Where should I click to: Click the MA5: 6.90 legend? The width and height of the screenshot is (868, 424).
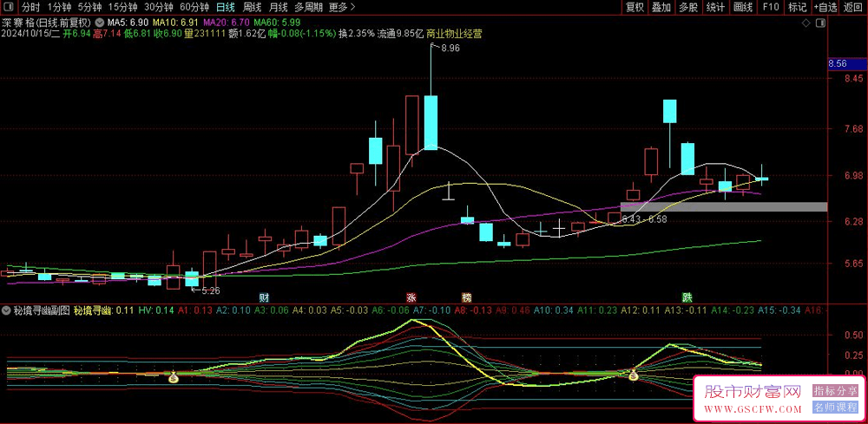click(128, 23)
